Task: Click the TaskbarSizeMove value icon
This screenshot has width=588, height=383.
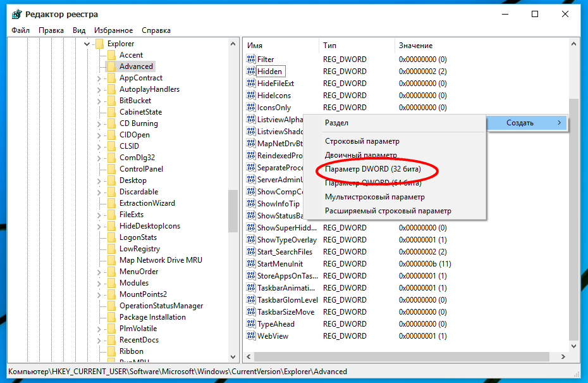Action: [x=251, y=312]
